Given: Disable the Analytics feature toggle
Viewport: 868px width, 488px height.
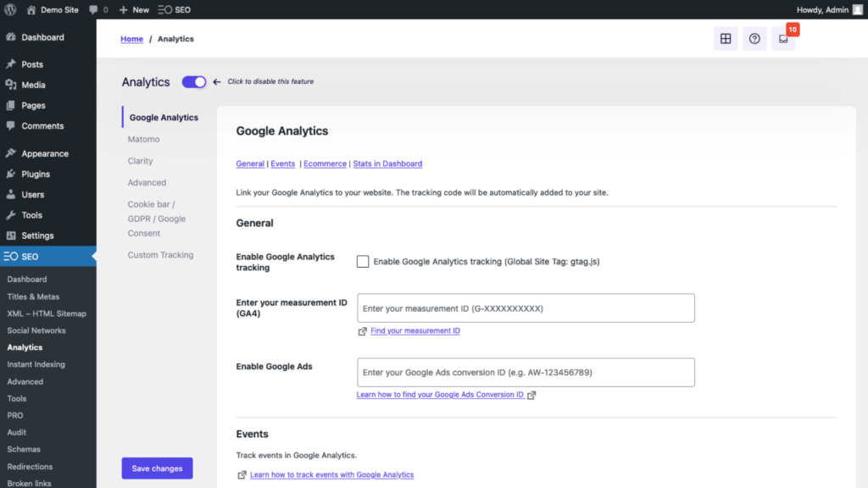Looking at the screenshot, I should pyautogui.click(x=194, y=82).
